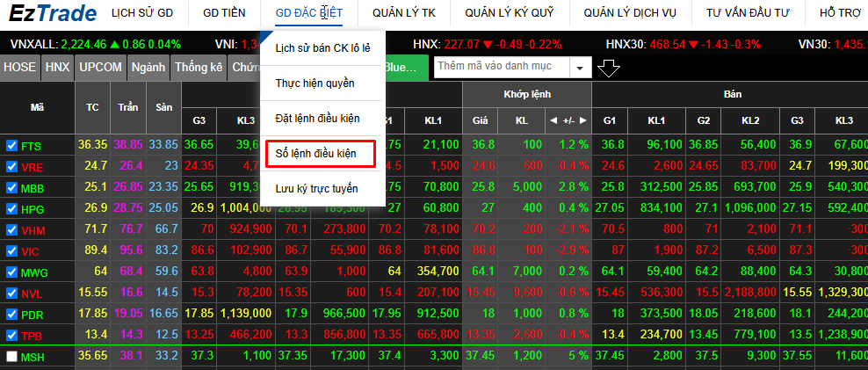Click the Khớp lệnh header
The width and height of the screenshot is (868, 370).
tap(527, 94)
